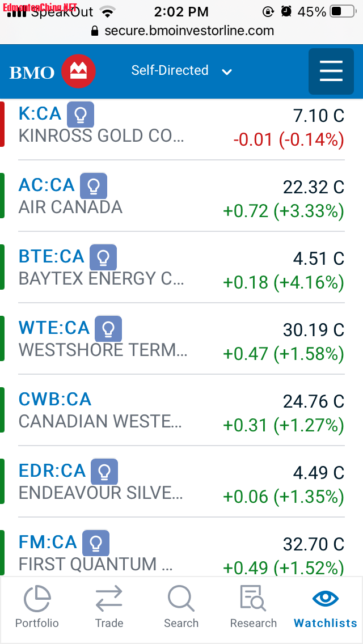
Task: Tap lightbulb icon beside EDR:CA
Action: click(x=104, y=472)
